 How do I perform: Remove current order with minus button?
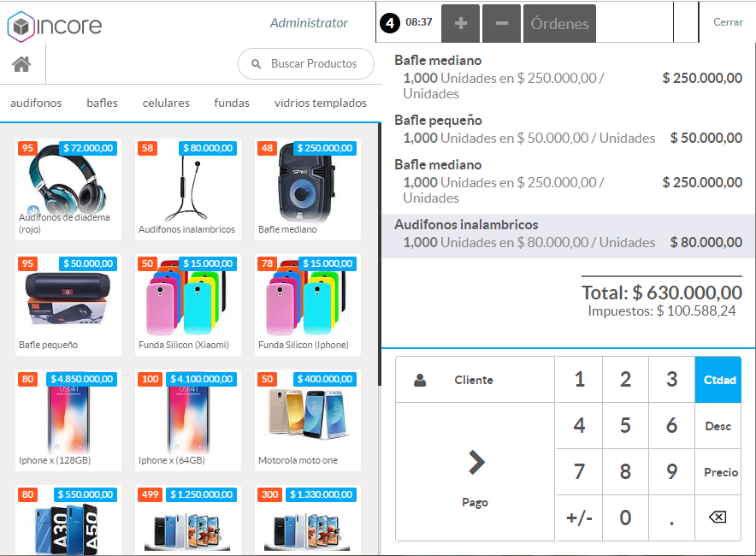tap(501, 23)
